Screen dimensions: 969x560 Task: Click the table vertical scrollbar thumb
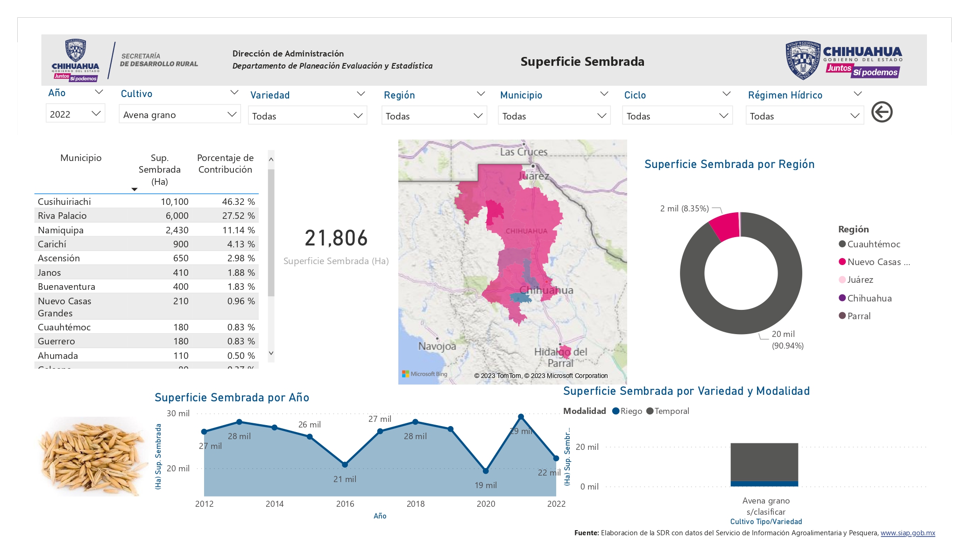[x=271, y=232]
